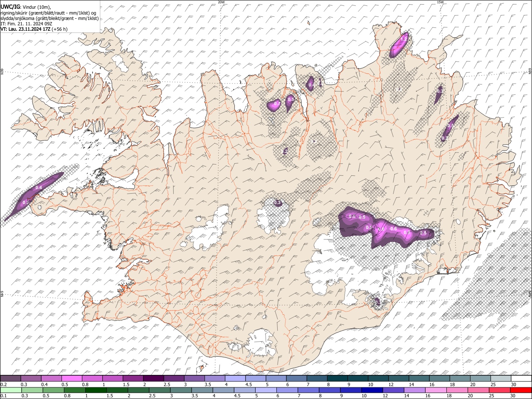
Task: Click the top-row lavender swatch between 4 and 4.5
Action: pos(235,378)
